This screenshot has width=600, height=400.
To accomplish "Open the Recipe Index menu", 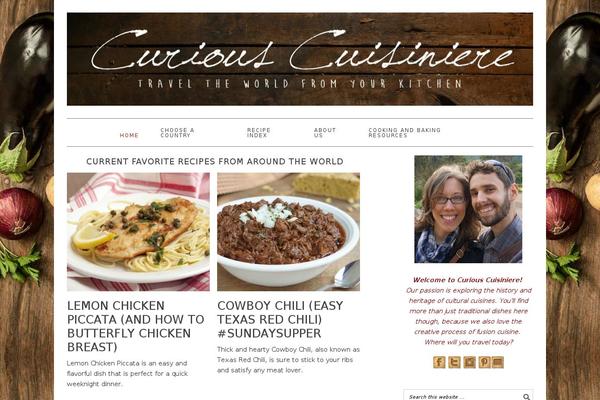I will tap(259, 133).
